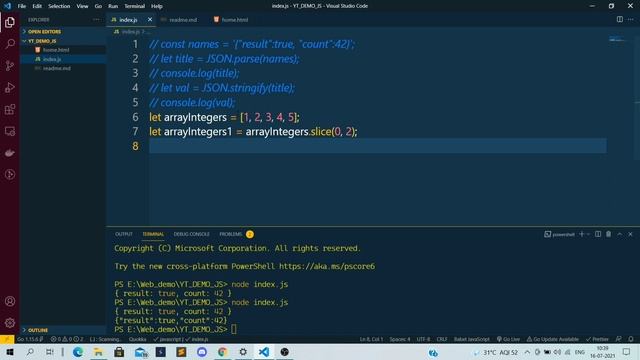Open the Terminal menu

click(x=135, y=6)
